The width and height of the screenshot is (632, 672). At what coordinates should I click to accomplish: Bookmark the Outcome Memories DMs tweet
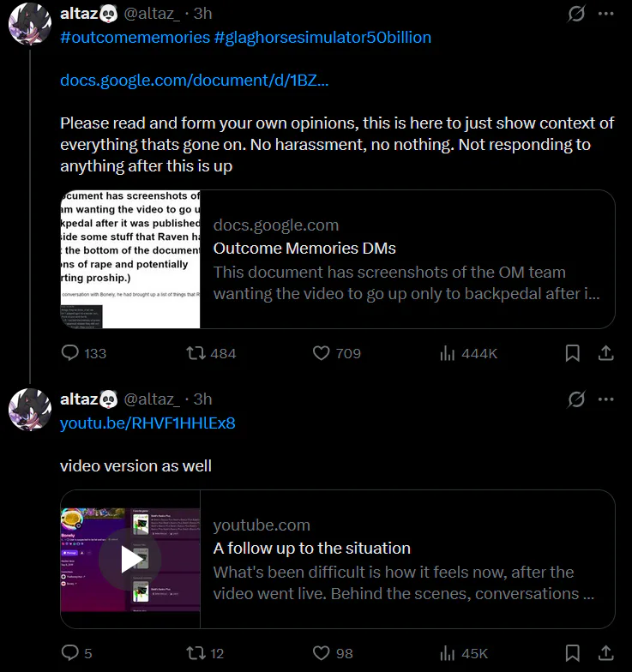(573, 353)
